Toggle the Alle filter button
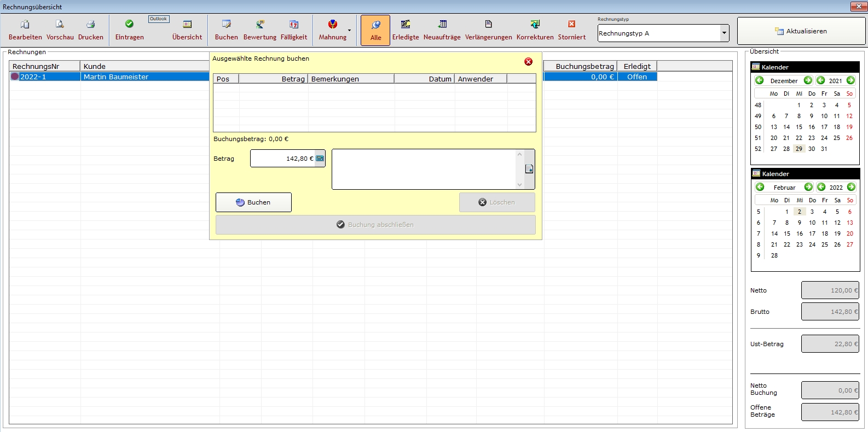 [375, 30]
